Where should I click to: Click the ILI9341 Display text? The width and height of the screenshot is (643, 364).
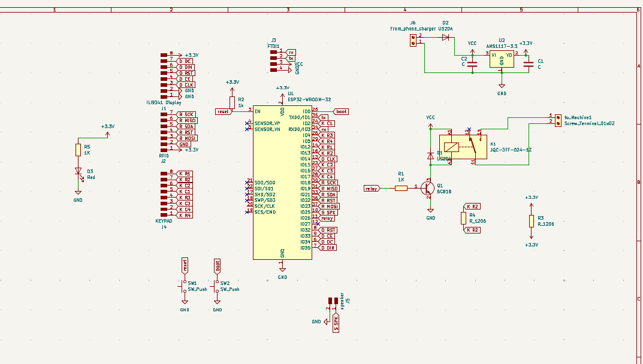pyautogui.click(x=164, y=102)
